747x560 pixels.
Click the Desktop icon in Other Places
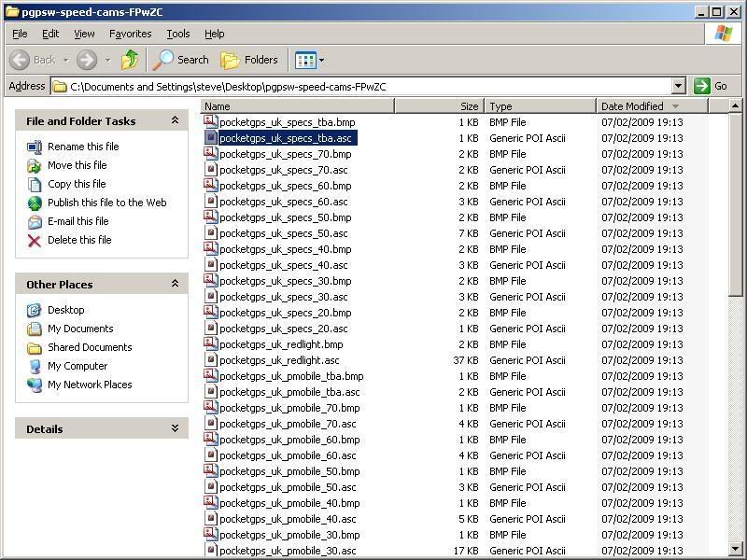pyautogui.click(x=35, y=310)
